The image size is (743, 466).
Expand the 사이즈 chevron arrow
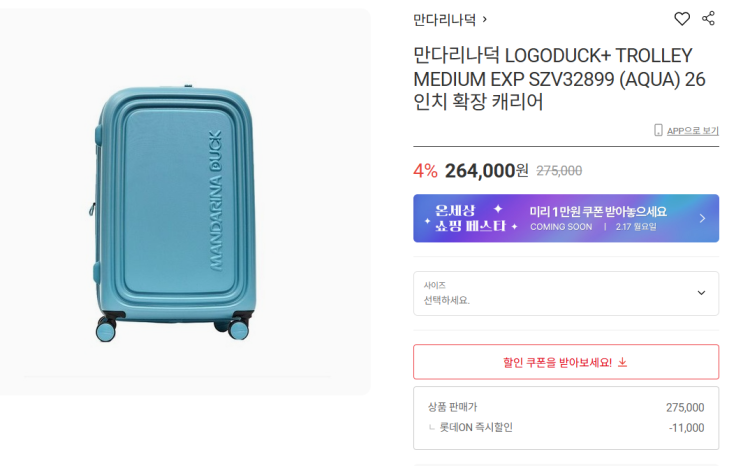click(x=701, y=293)
